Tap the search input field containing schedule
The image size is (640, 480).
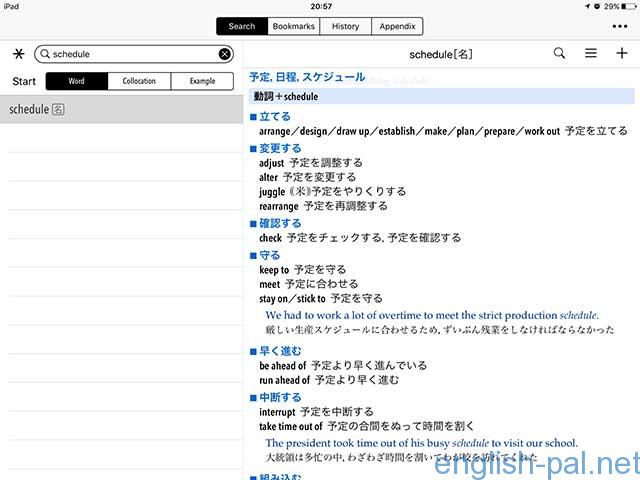click(130, 54)
